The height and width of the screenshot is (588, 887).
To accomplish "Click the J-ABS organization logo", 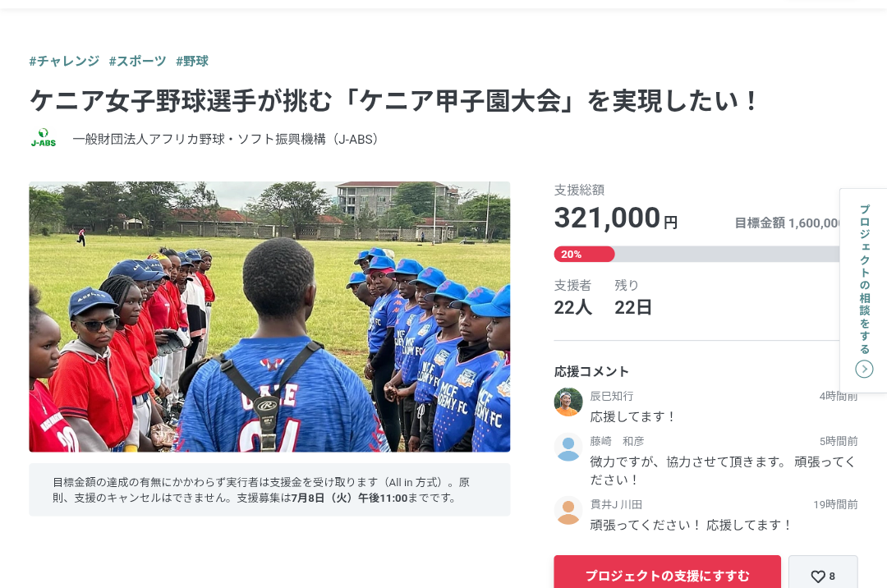I will (x=44, y=139).
